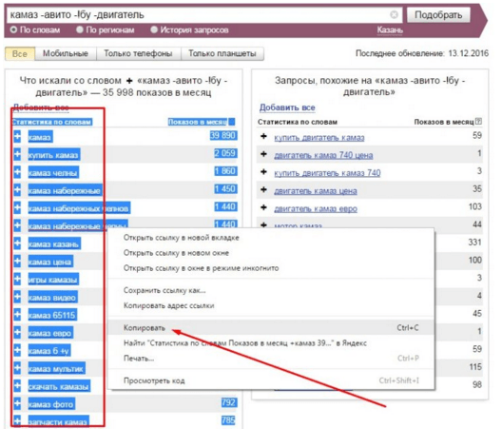Open the 'Казань' region selector

tap(390, 30)
